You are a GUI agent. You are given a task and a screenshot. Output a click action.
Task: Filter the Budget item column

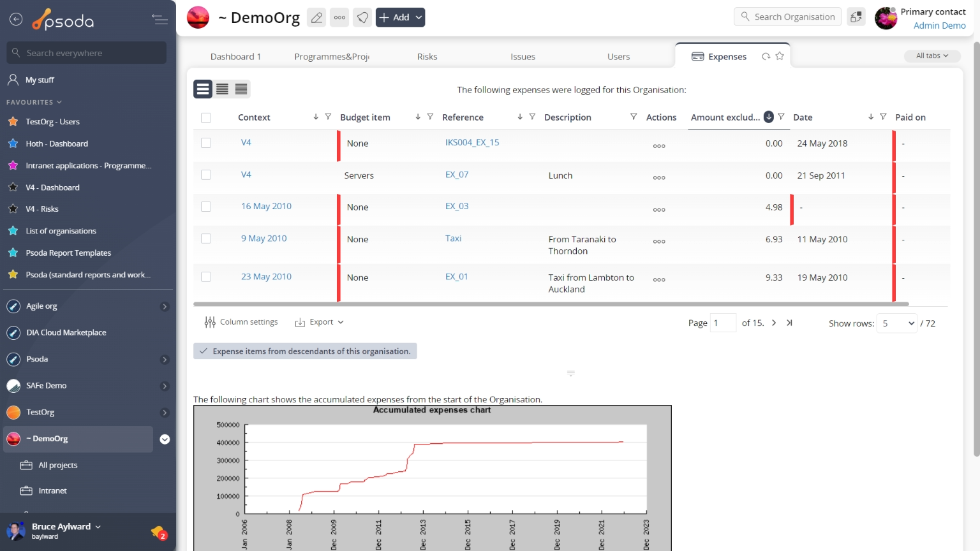pyautogui.click(x=430, y=117)
